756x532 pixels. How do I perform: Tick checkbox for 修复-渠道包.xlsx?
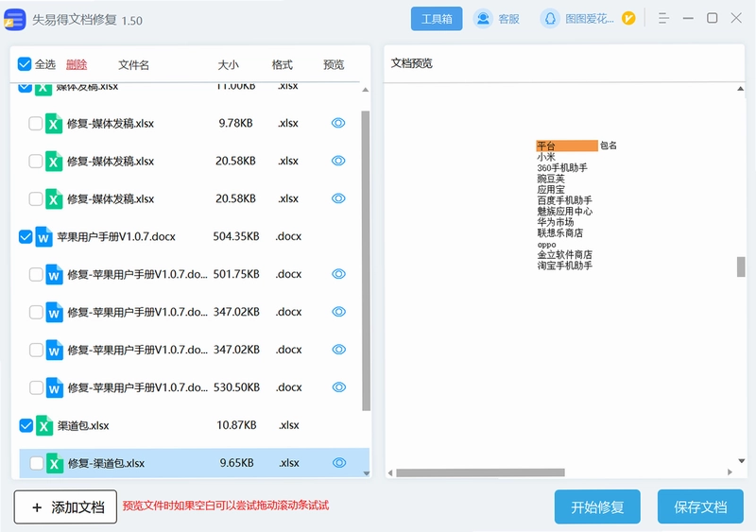(x=36, y=464)
